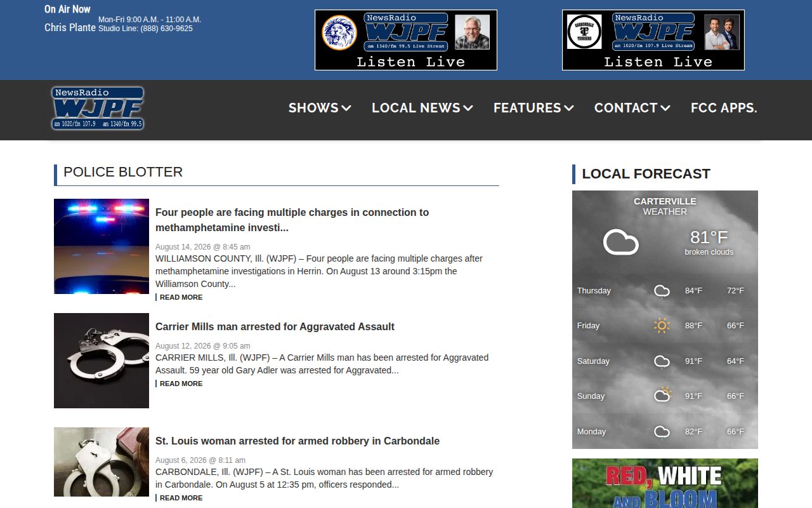
Task: Click Friday's 88°F high temperature
Action: (x=693, y=326)
